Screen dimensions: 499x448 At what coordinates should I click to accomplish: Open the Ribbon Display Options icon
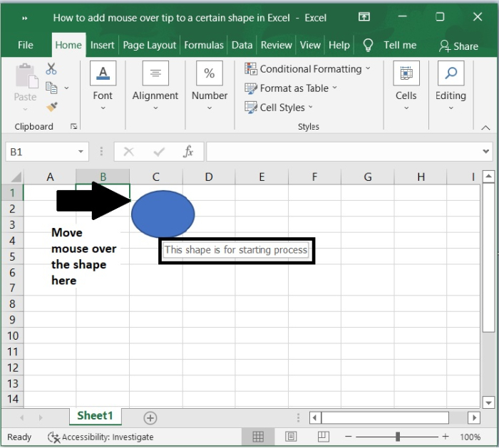364,16
